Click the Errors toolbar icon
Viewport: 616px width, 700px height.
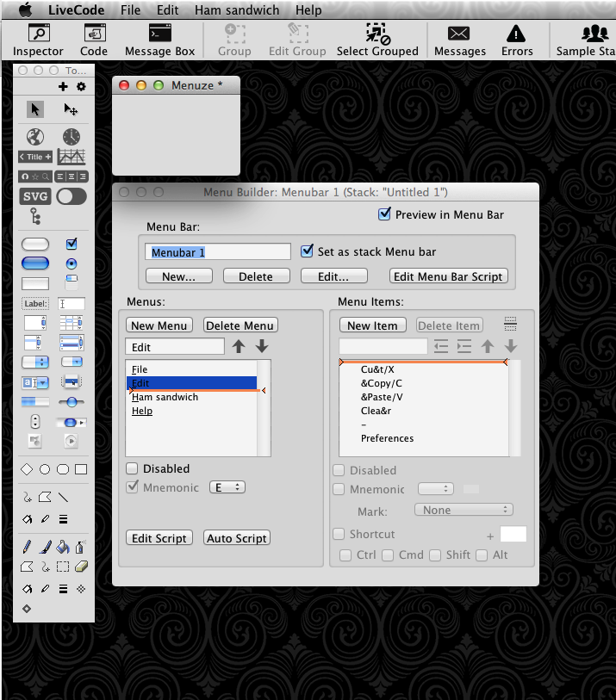pyautogui.click(x=516, y=40)
